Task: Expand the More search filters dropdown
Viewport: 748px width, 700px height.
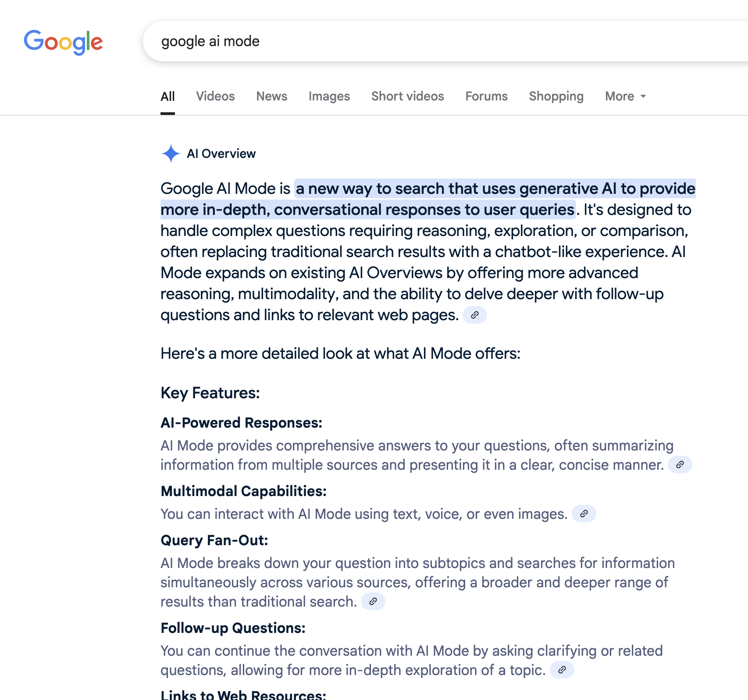Action: point(625,96)
